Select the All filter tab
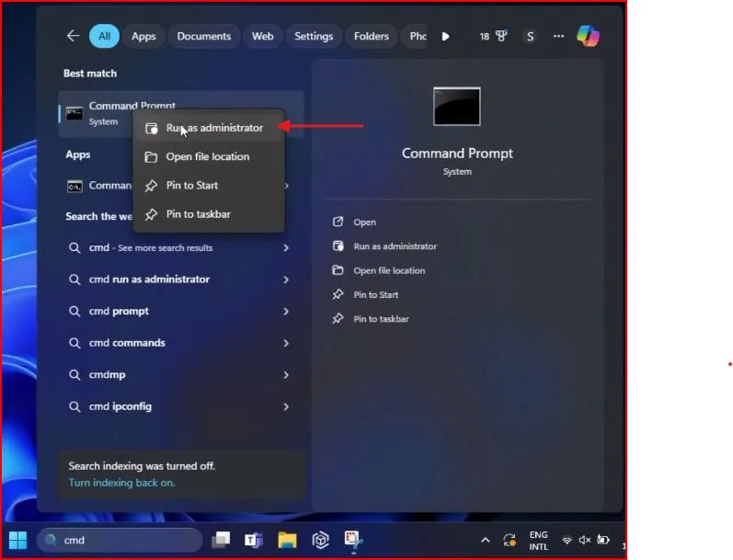This screenshot has height=560, width=733. coord(104,36)
